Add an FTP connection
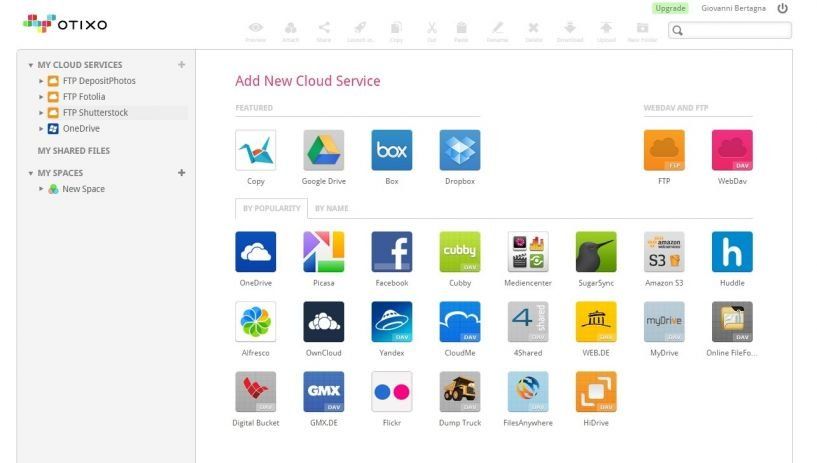Viewport: 817px width, 463px height. point(664,150)
